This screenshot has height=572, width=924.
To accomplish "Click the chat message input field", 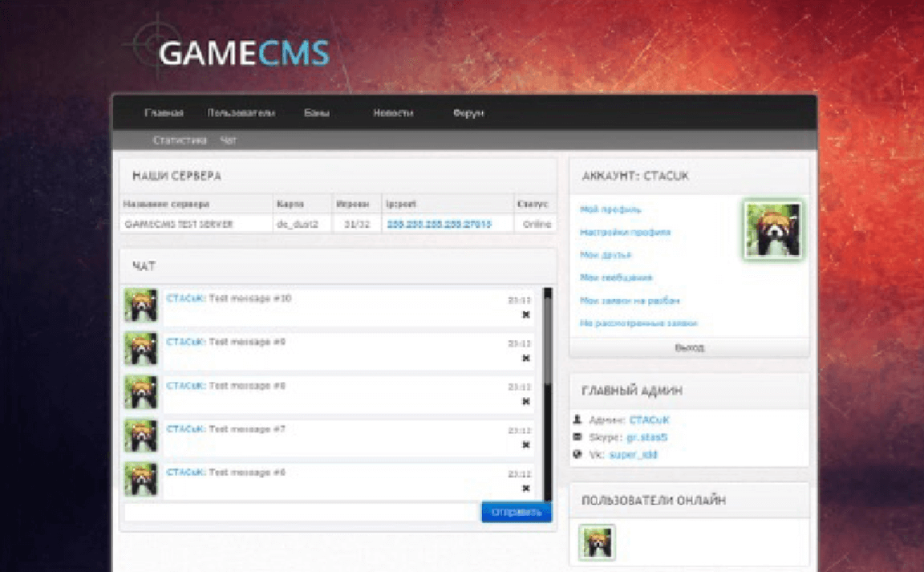I will click(x=302, y=512).
